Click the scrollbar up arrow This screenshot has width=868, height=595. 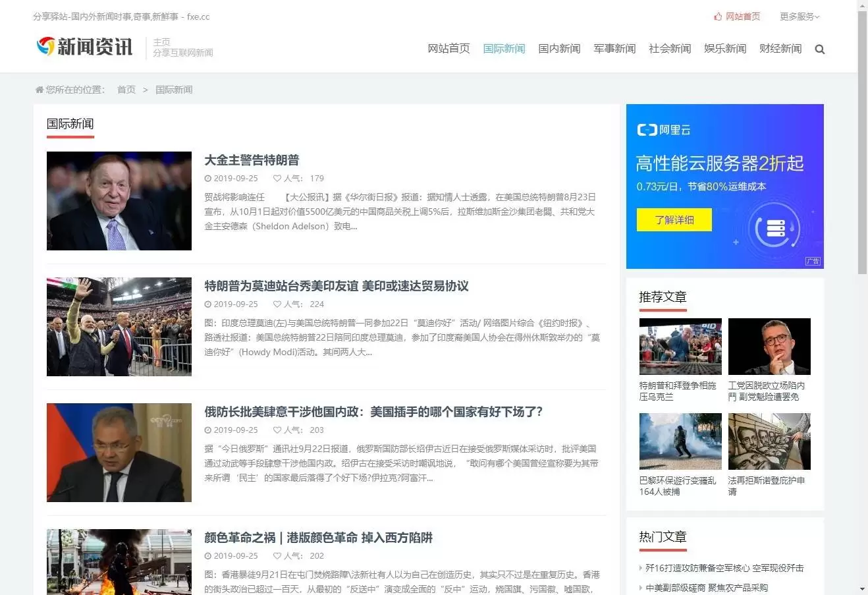(862, 5)
